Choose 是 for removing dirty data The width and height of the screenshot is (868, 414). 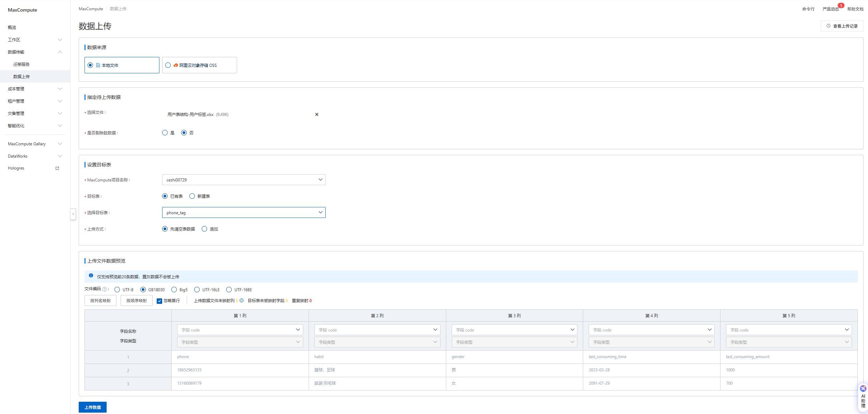(165, 133)
